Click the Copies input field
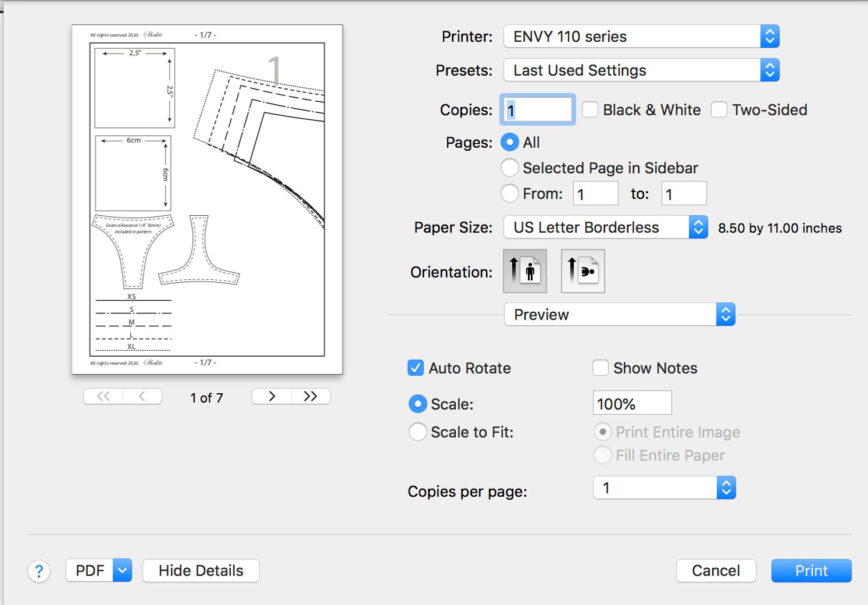868x605 pixels. coord(538,109)
